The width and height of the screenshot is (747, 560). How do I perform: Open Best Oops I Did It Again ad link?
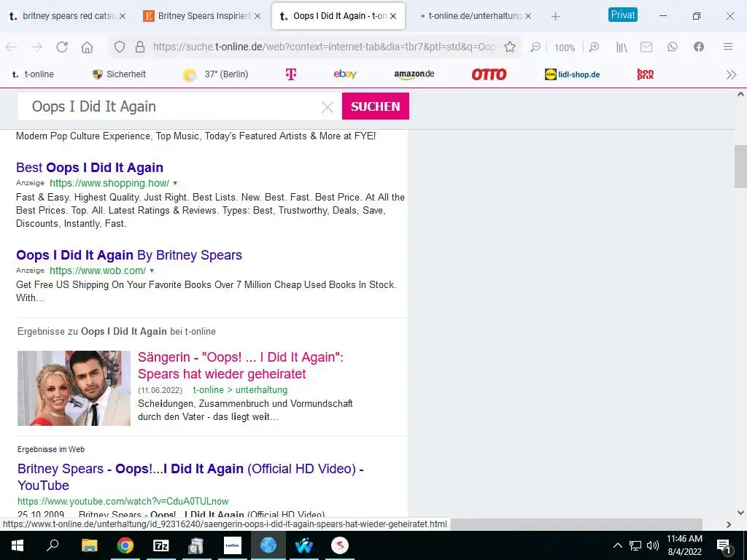pyautogui.click(x=90, y=168)
